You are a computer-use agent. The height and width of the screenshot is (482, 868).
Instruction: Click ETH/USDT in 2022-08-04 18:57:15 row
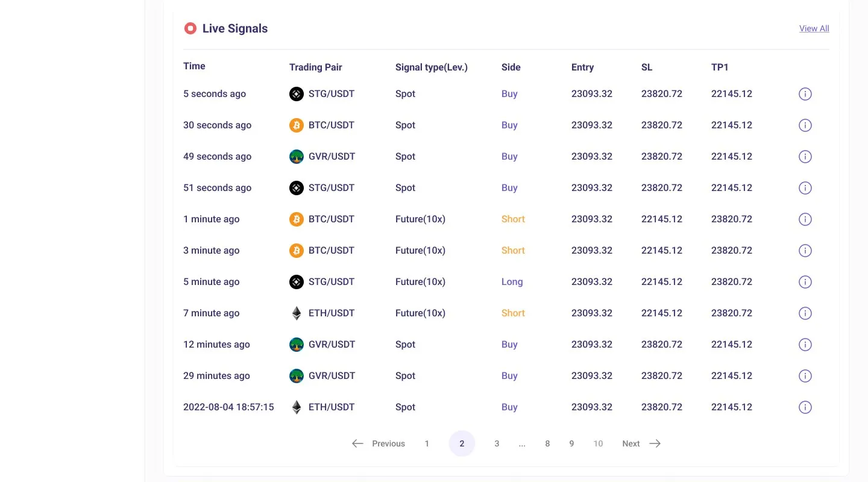point(332,407)
